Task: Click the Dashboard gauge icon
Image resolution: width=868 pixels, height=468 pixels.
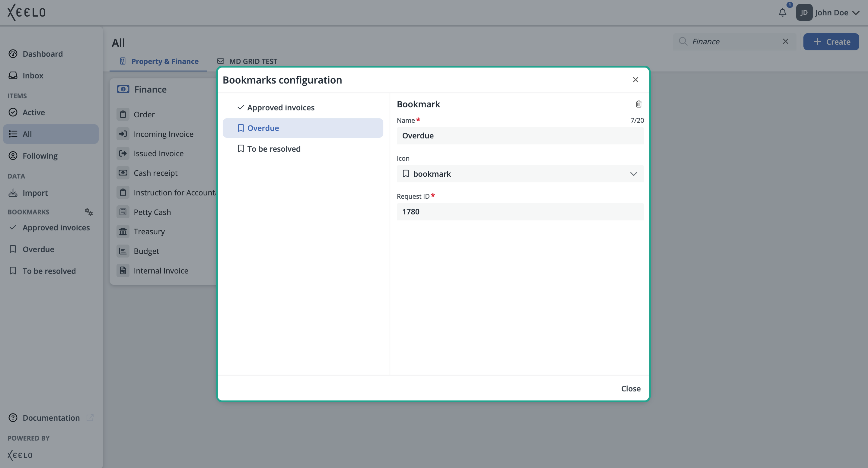Action: coord(13,54)
